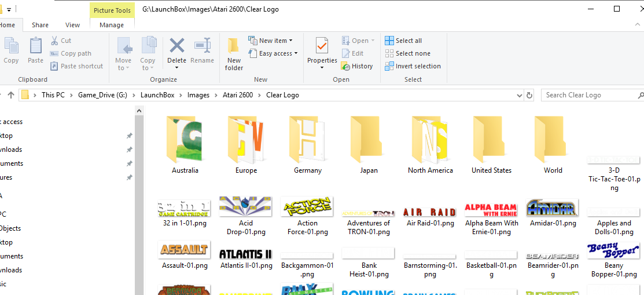Click the Properties checkmark icon
Screen dimensions: 644x295
(322, 46)
